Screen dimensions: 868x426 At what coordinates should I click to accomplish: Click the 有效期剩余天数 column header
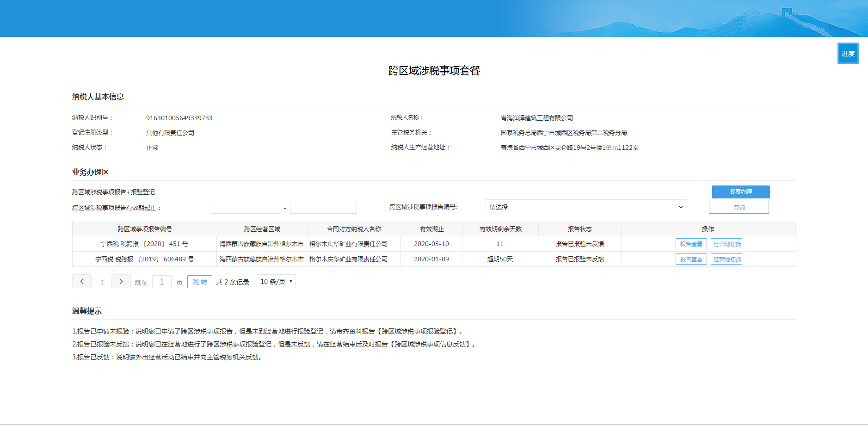click(x=500, y=229)
